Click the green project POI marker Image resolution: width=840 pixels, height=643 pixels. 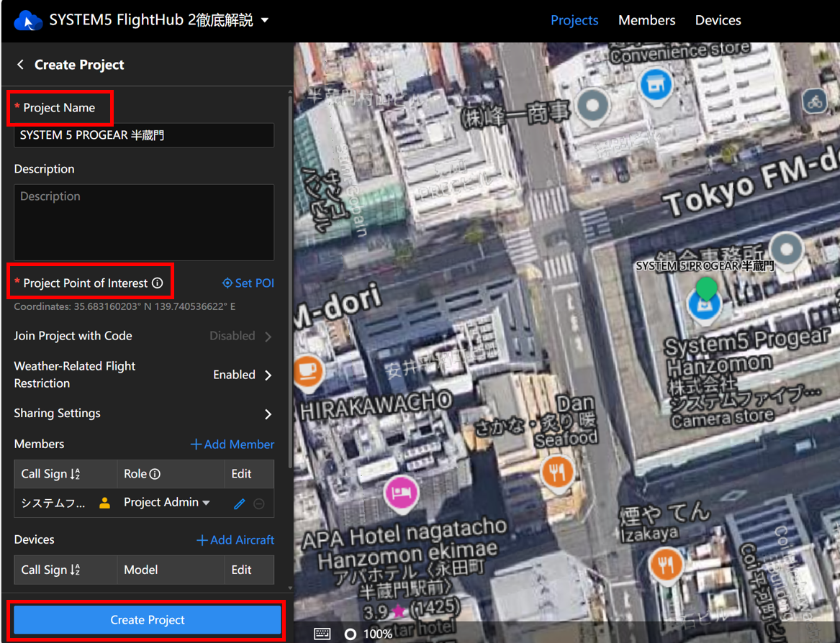click(x=706, y=288)
